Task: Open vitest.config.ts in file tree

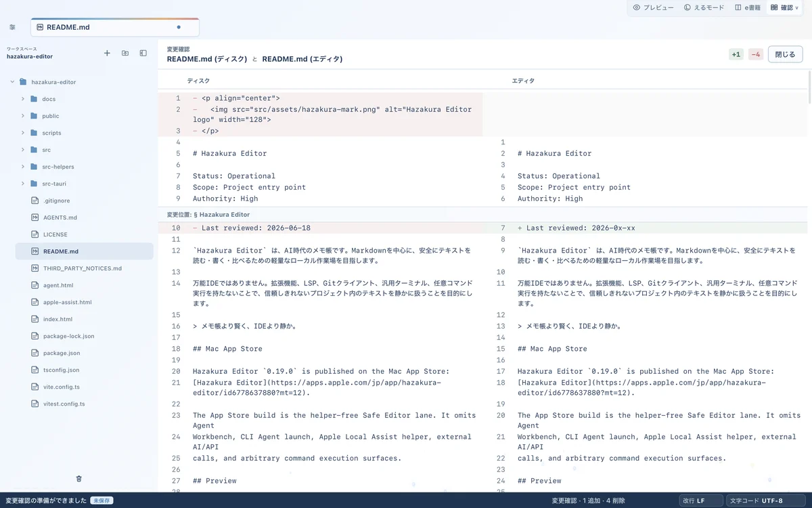Action: (85, 404)
